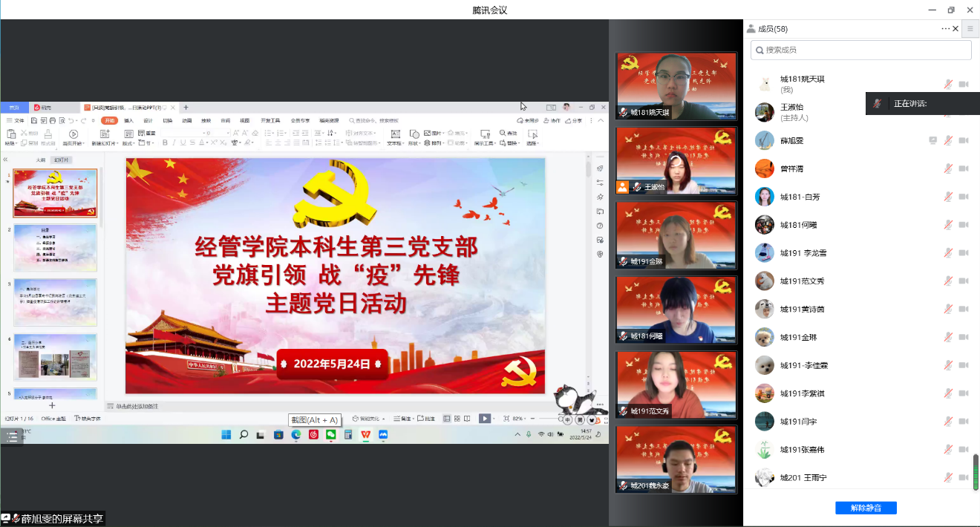The image size is (980, 527).
Task: Expand the 文件 menu dropdown
Action: pos(19,120)
